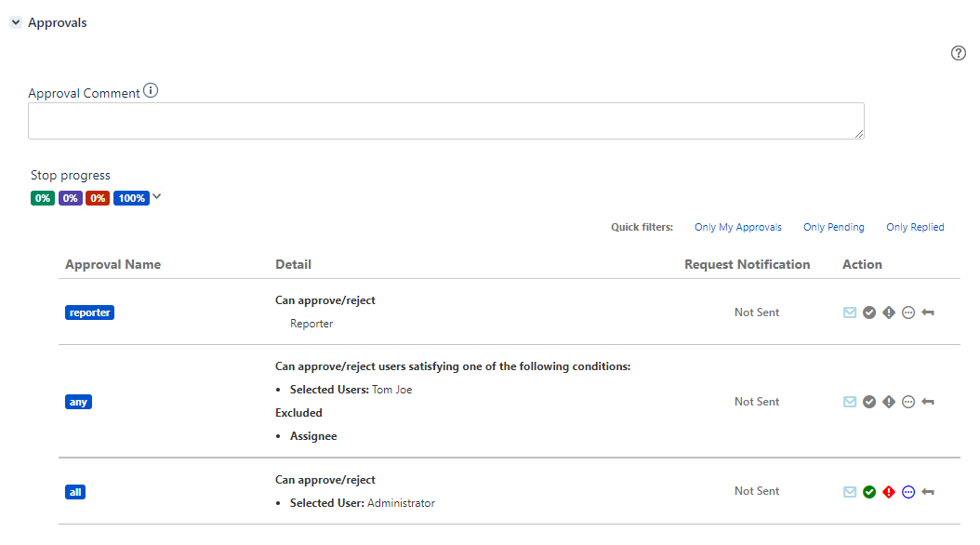
Task: Click inside the Approval Comment text box
Action: coord(445,121)
